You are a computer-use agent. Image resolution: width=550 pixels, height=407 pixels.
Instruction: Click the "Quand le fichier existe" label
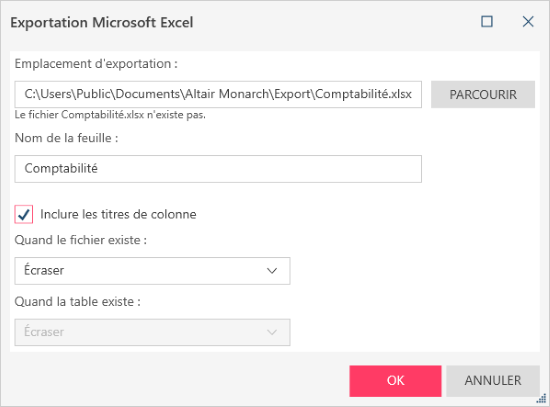coord(81,240)
